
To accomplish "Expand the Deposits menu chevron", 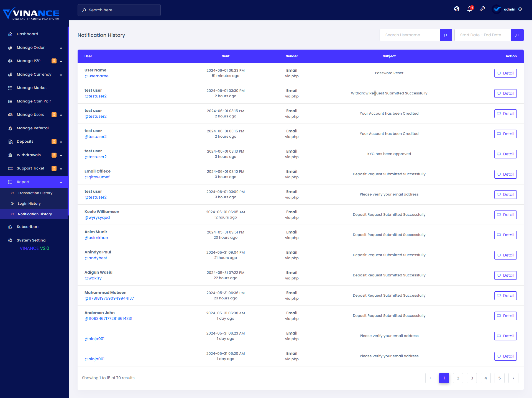I will coord(61,142).
